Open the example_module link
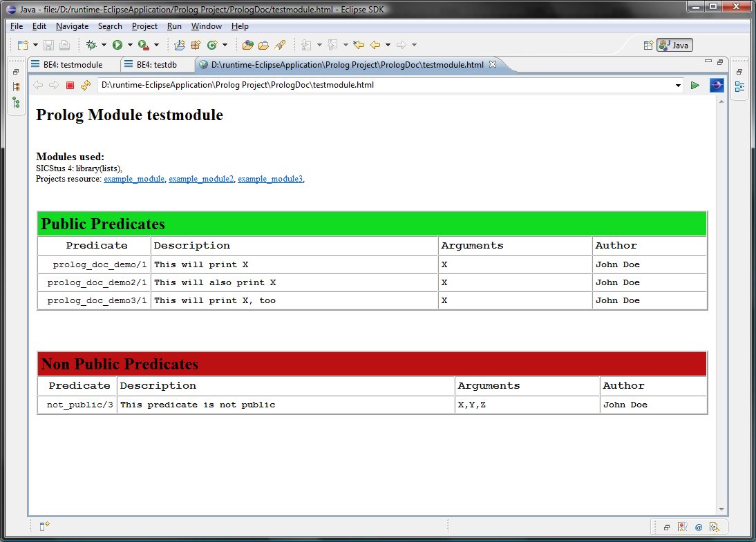Viewport: 756px width, 542px height. tap(134, 179)
